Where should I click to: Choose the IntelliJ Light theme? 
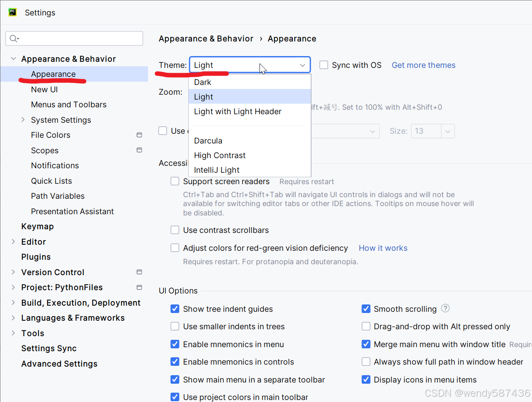coord(250,170)
